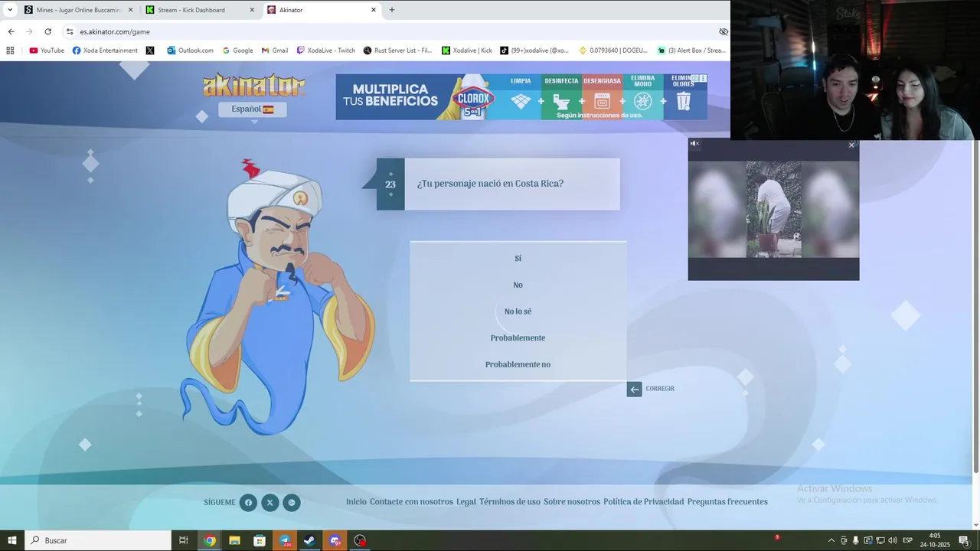Open the Chrome apps grid shortcut

pyautogui.click(x=10, y=51)
